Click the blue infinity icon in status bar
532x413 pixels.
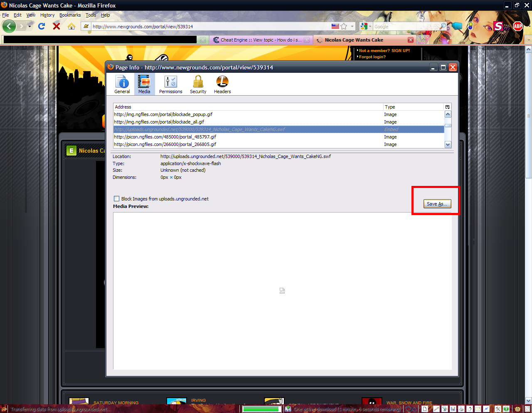tap(411, 409)
